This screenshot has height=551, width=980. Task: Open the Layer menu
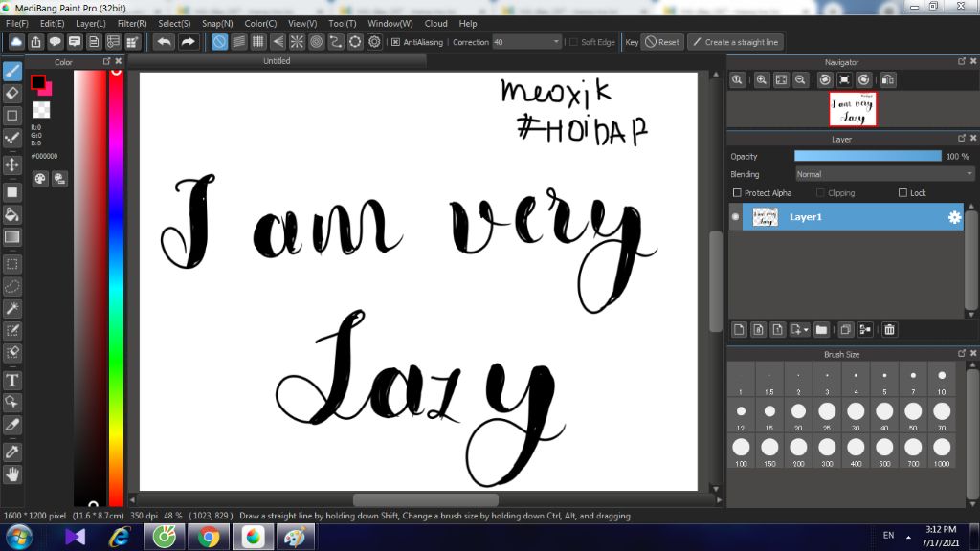click(x=91, y=23)
